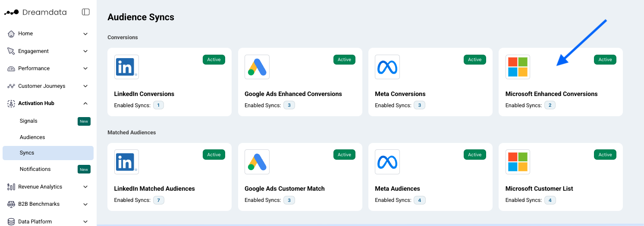
Task: Open the Google Ads Customer Match card title
Action: [285, 189]
